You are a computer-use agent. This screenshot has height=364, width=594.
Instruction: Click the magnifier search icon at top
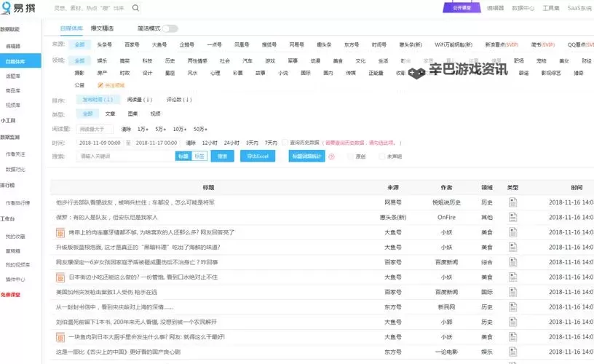[x=135, y=8]
